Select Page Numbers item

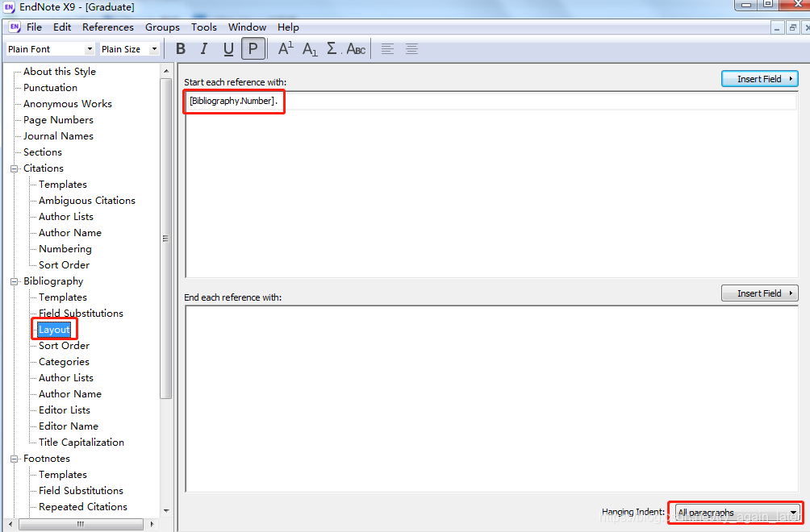point(58,120)
